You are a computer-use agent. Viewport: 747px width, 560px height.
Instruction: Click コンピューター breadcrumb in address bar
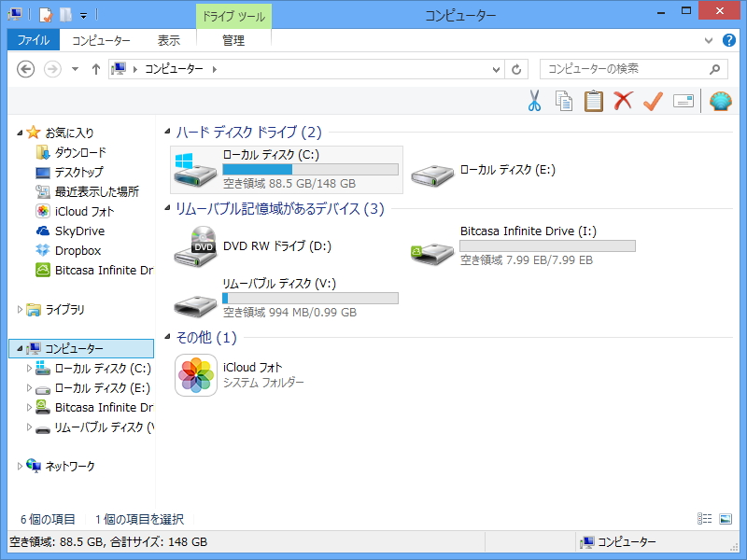pyautogui.click(x=174, y=69)
